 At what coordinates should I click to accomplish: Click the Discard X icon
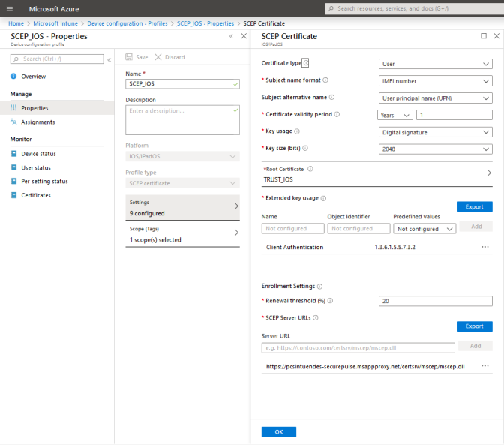[158, 57]
